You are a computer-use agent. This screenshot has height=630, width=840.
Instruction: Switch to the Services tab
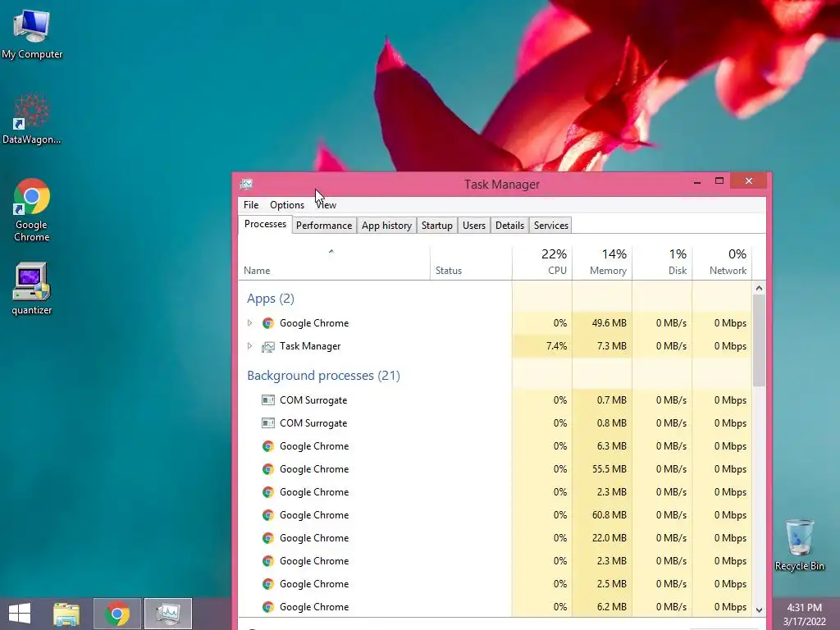pyautogui.click(x=551, y=226)
